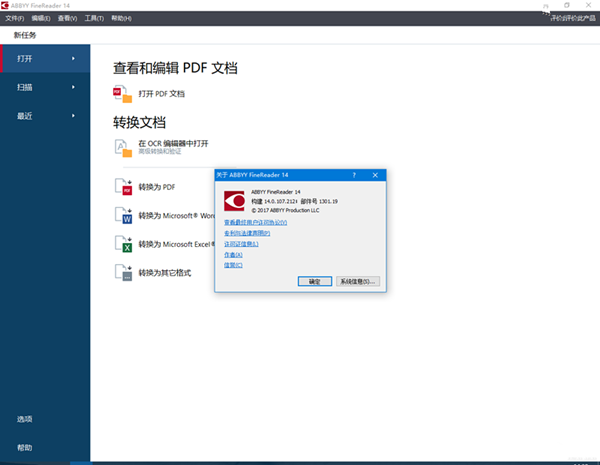The width and height of the screenshot is (600, 465).
Task: Click the 转换为 PDF icon
Action: 123,187
